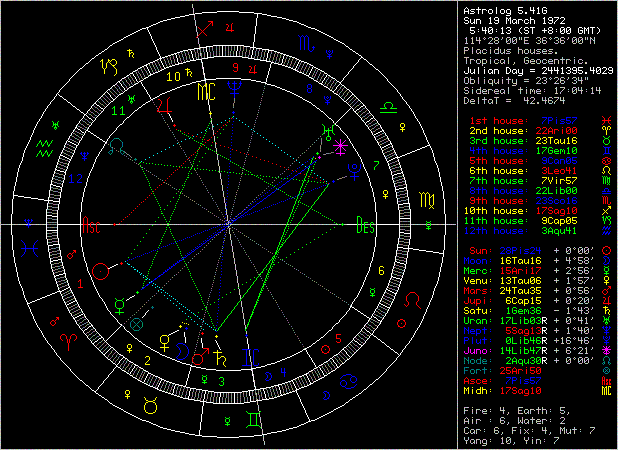Image resolution: width=618 pixels, height=450 pixels.
Task: Click the green Mercury glyph near Aries
Action: (x=120, y=307)
